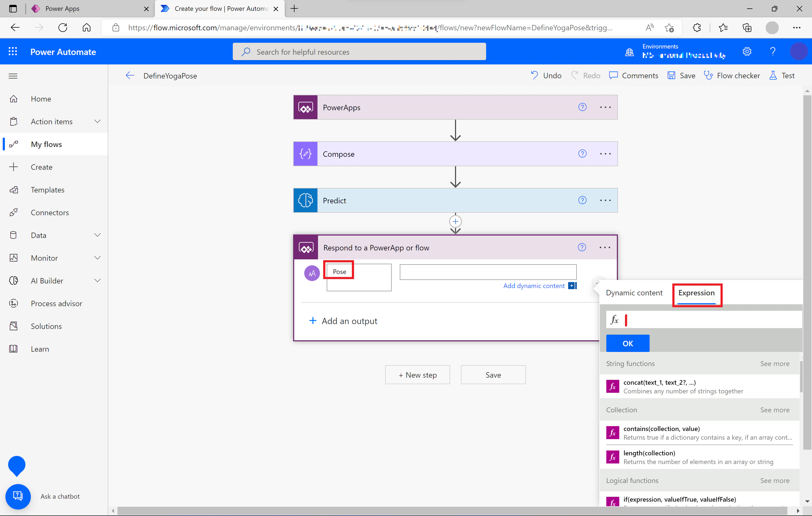Expand the Data navigation section
The image size is (812, 516).
click(x=97, y=235)
